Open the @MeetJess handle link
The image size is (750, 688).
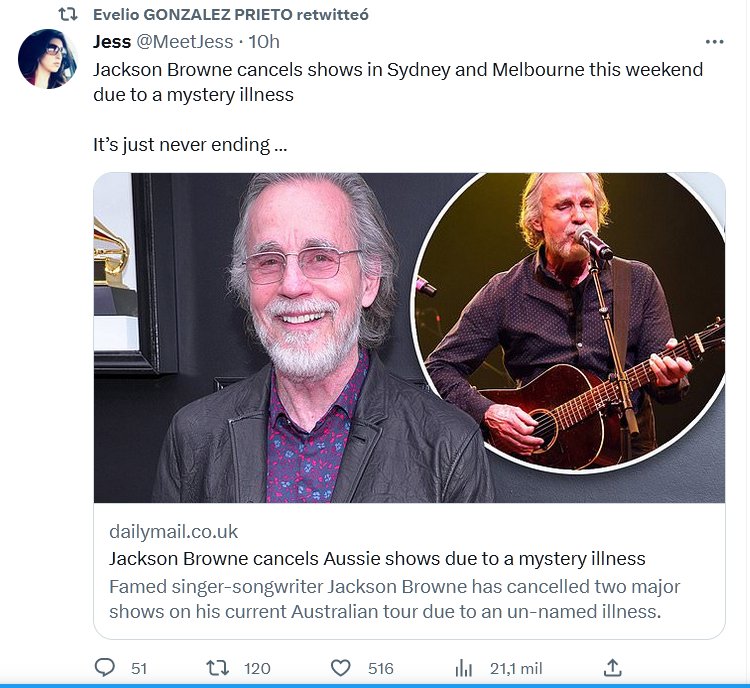pyautogui.click(x=185, y=42)
